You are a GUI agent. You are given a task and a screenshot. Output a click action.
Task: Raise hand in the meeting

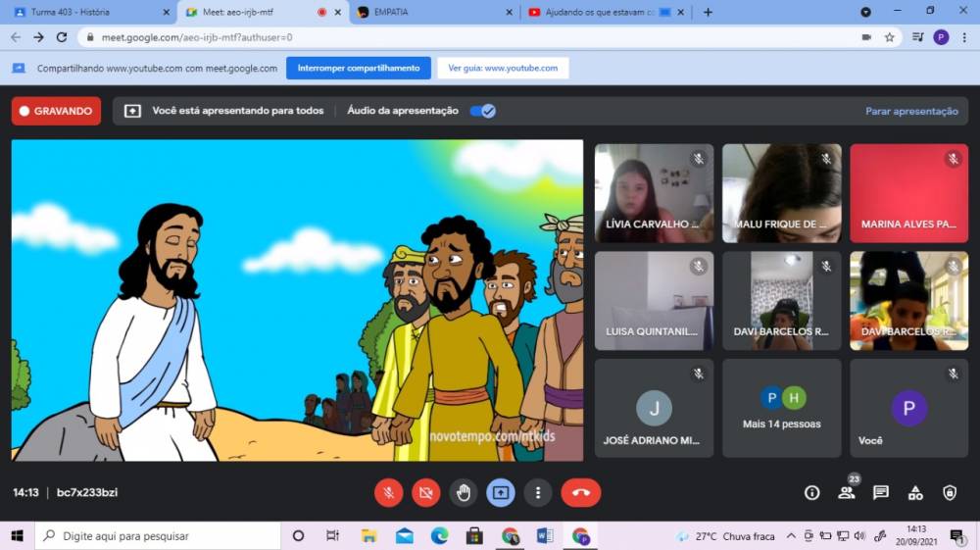tap(464, 492)
